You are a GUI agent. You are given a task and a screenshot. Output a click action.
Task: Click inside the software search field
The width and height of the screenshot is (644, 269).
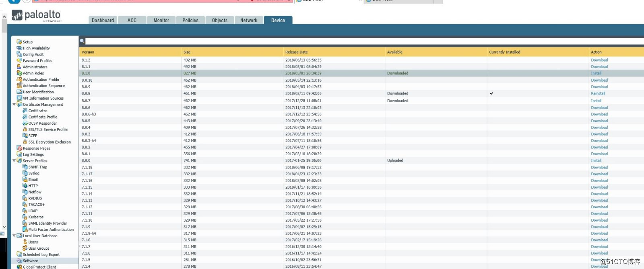point(364,41)
